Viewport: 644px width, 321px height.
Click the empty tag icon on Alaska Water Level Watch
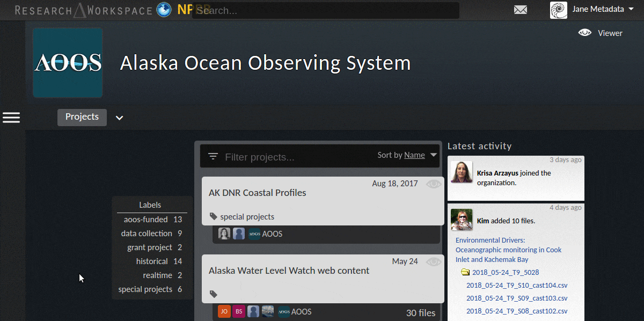click(214, 294)
